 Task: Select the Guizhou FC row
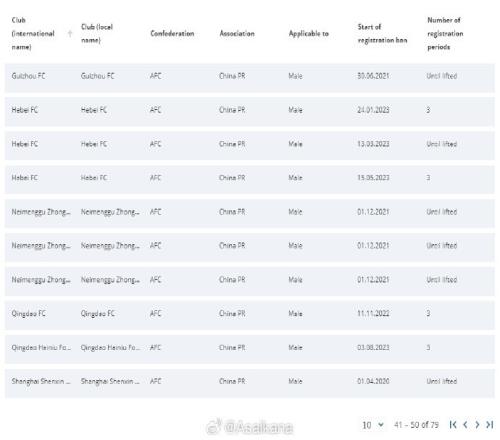(x=250, y=76)
